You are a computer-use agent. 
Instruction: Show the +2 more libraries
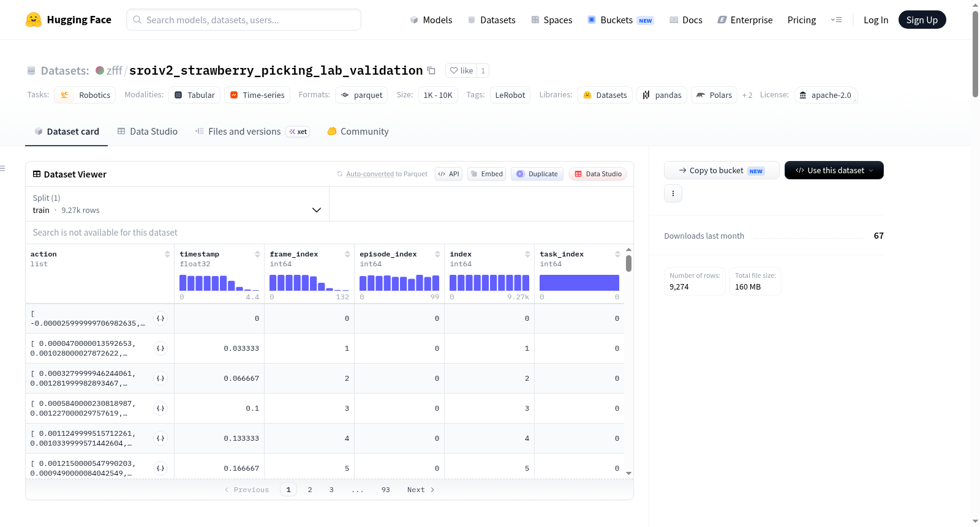pyautogui.click(x=747, y=95)
